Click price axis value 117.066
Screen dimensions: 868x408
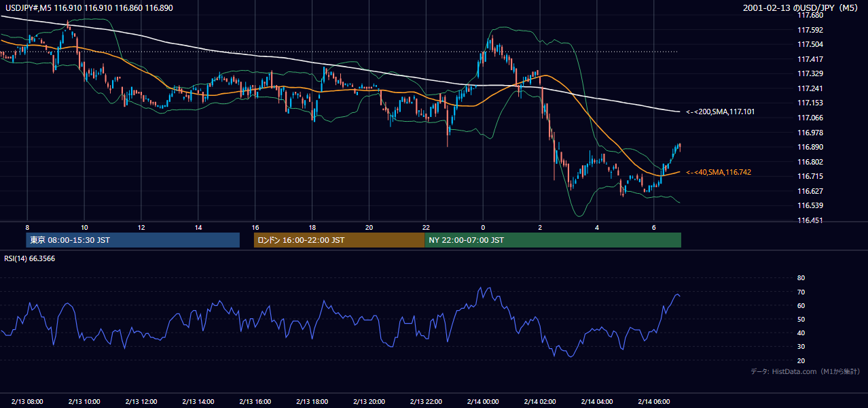(x=810, y=118)
